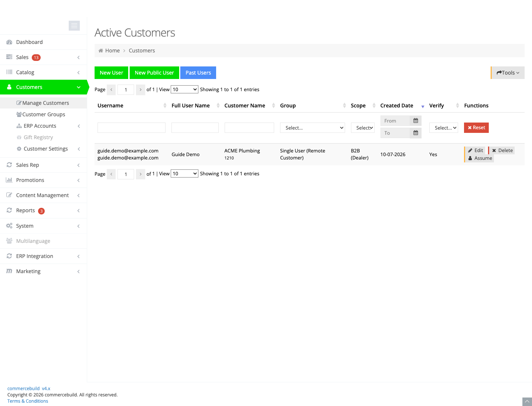Click the New User button
Image resolution: width=532 pixels, height=406 pixels.
coord(112,73)
